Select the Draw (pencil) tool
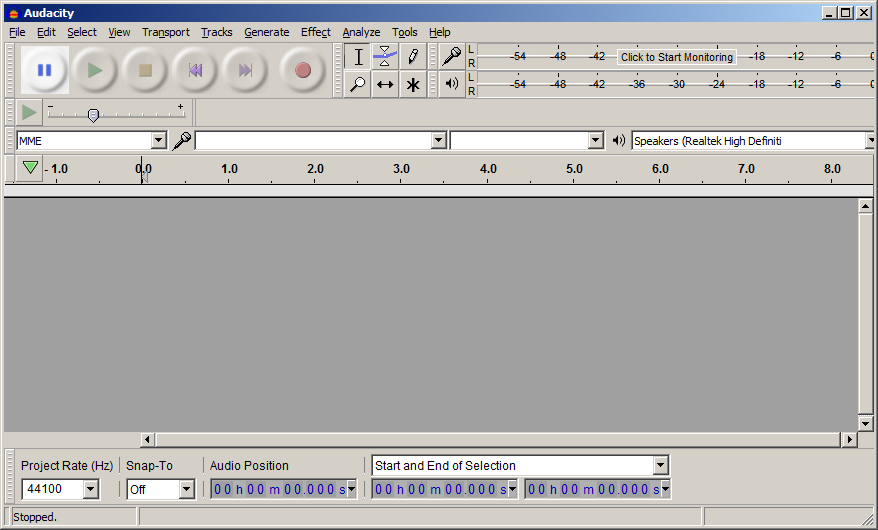 pos(413,57)
